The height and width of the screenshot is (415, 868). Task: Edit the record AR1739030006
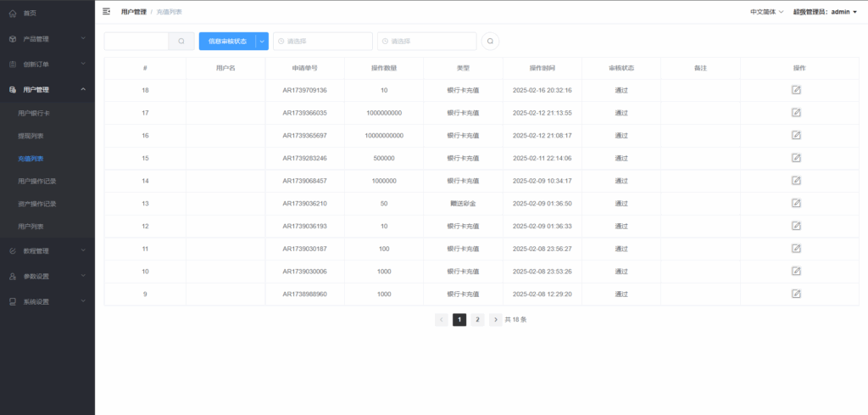[x=796, y=272]
